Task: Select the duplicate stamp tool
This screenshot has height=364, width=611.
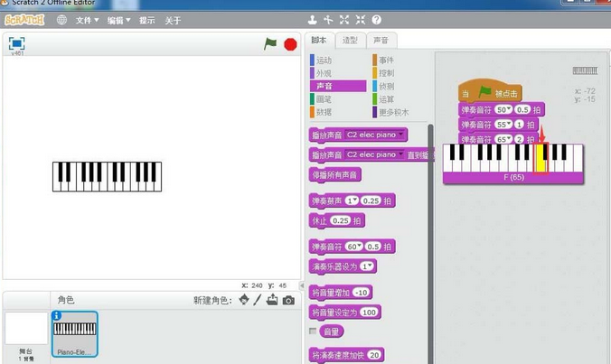Action: pos(313,19)
